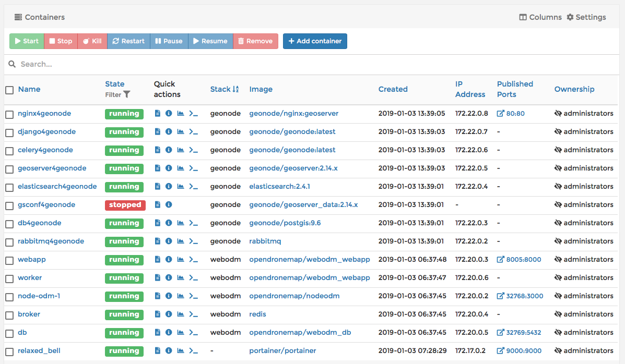Click the Remove button
This screenshot has width=625, height=364.
coord(255,41)
